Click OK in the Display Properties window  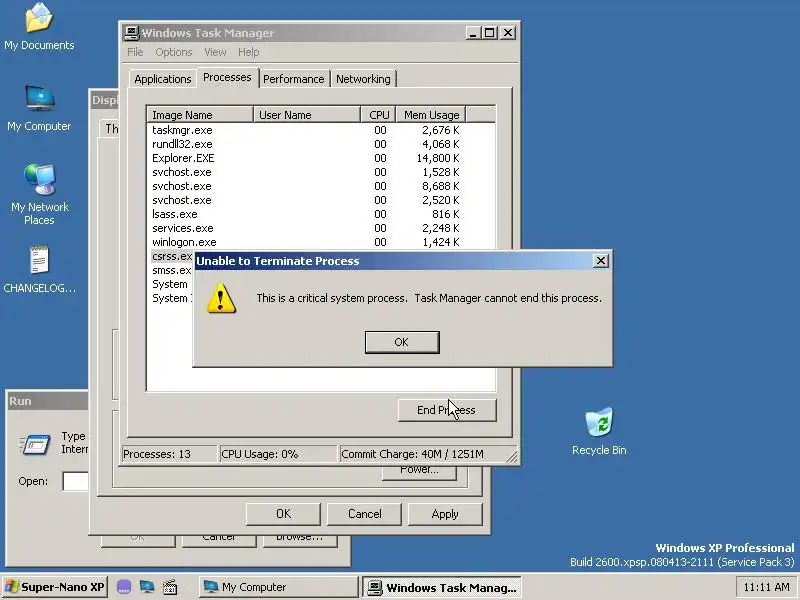[283, 514]
